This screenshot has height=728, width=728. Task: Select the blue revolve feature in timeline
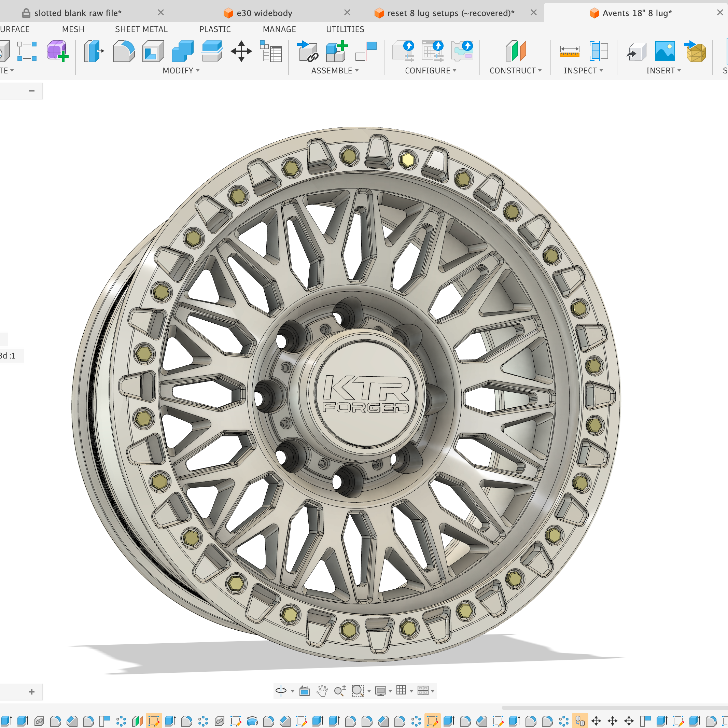pos(252,721)
